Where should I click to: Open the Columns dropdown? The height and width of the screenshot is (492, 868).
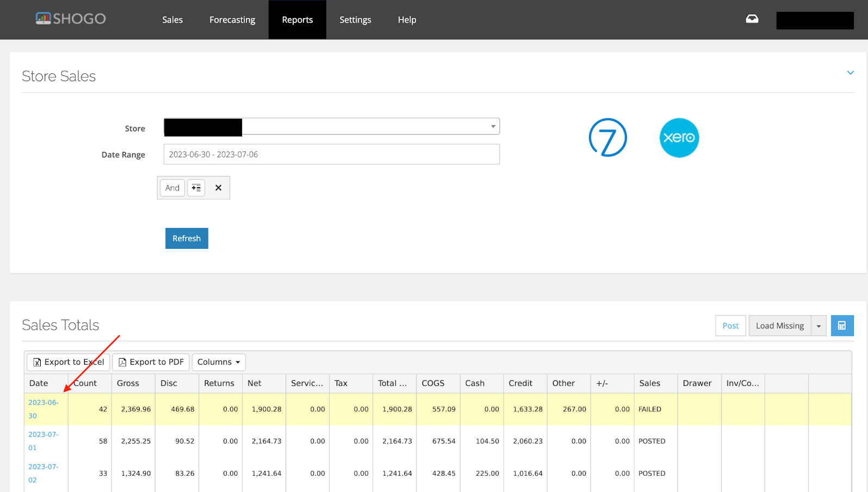tap(219, 362)
